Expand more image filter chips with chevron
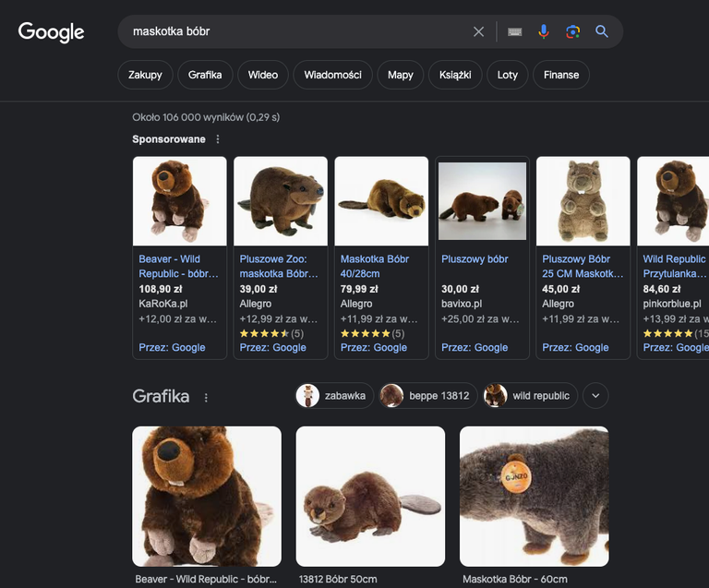Viewport: 709px width, 588px height. (595, 396)
